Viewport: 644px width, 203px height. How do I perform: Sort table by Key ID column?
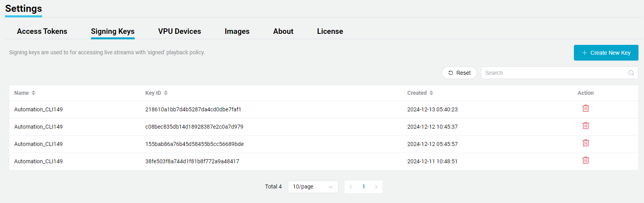tap(166, 93)
